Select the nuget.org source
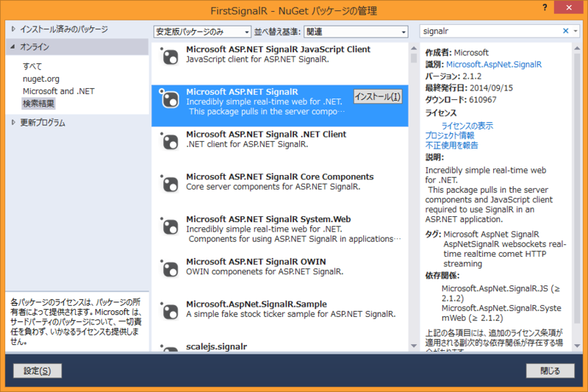The width and height of the screenshot is (588, 392). [41, 79]
